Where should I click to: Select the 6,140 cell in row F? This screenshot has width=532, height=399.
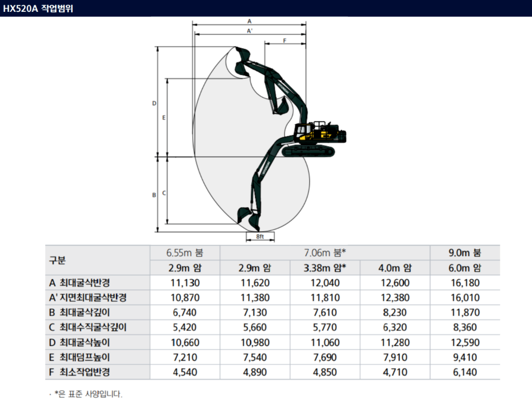[465, 372]
